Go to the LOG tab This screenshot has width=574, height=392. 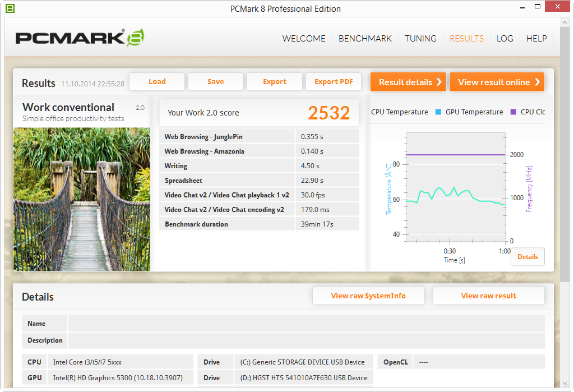pyautogui.click(x=505, y=39)
